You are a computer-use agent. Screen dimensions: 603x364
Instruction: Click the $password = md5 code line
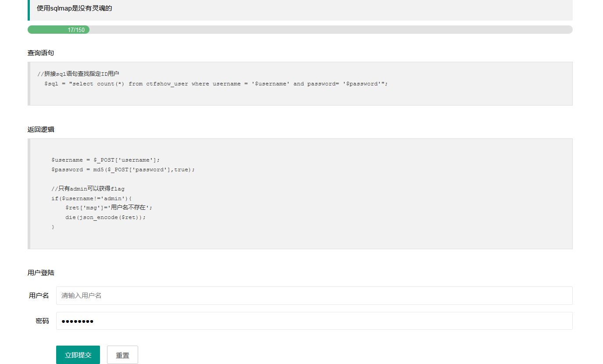point(123,170)
